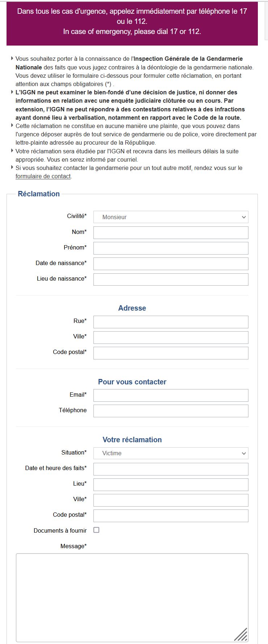Click inside the Message text area

click(x=132, y=597)
